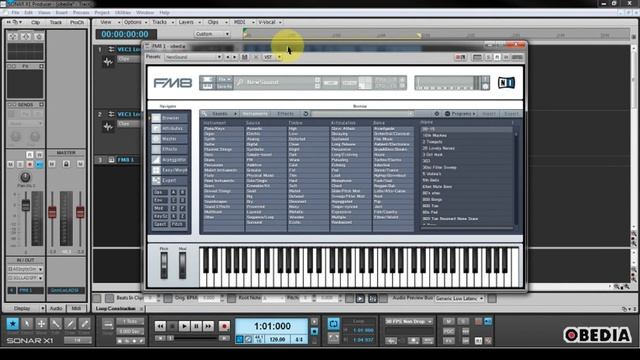Click the inspector channel volume fader
This screenshot has width=640, height=360.
[26, 206]
